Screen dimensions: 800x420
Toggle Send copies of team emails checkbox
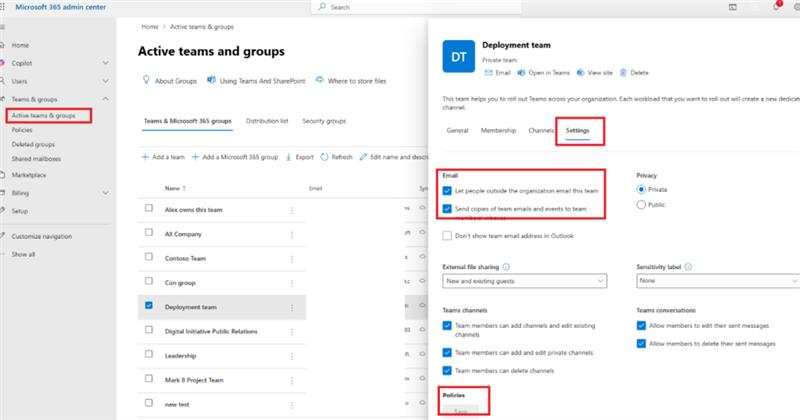[x=447, y=209]
